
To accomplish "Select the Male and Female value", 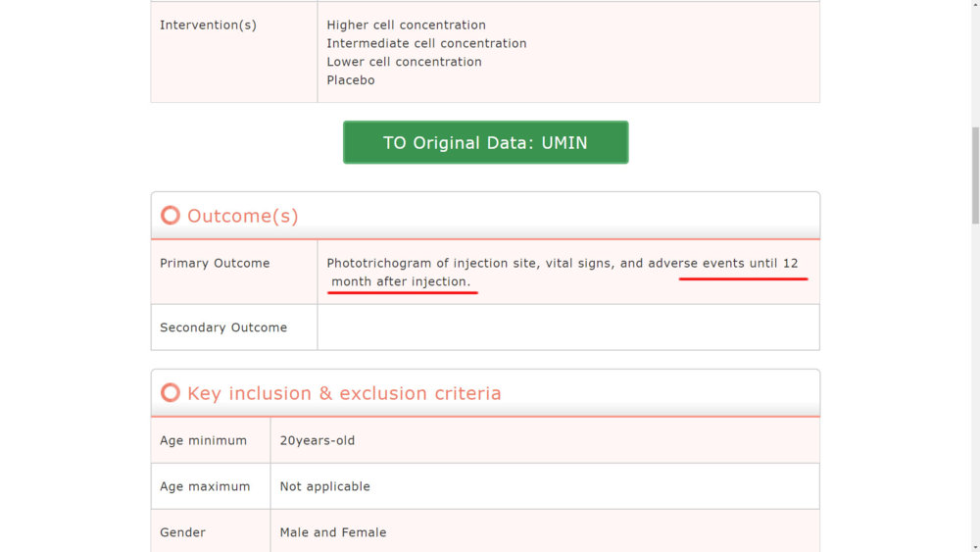I will point(333,532).
